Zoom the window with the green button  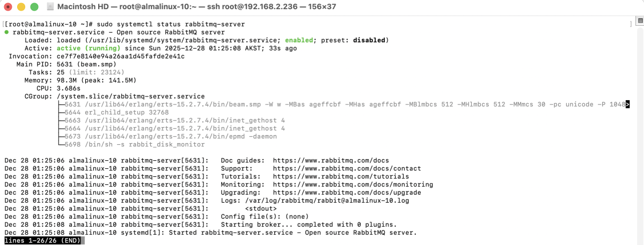(34, 7)
